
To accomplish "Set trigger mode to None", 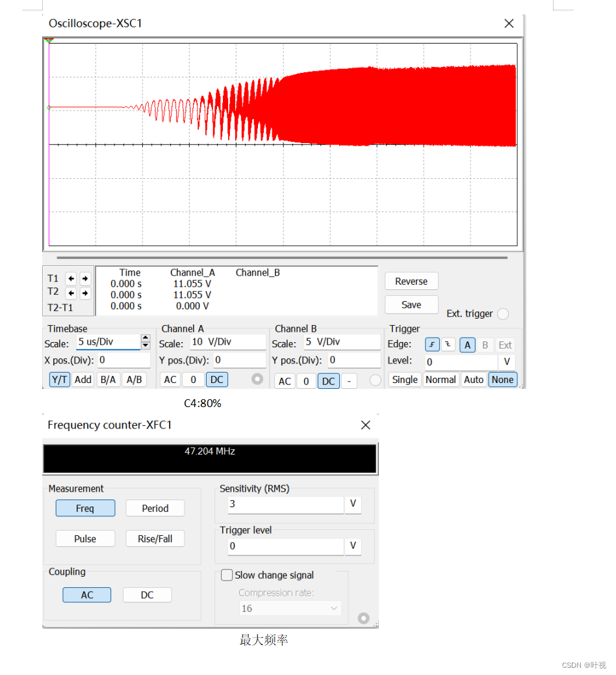I will coord(502,380).
